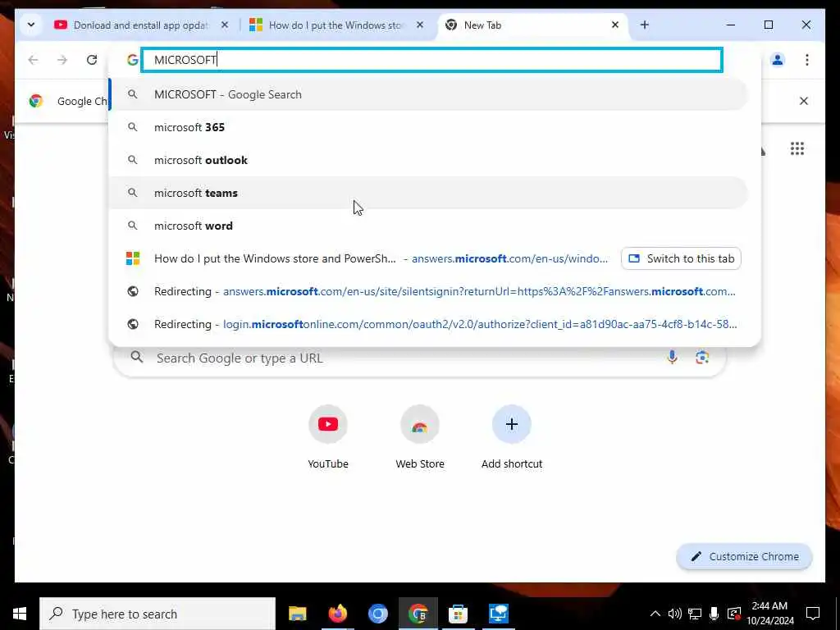Go forward with the forward arrow
Image resolution: width=840 pixels, height=630 pixels.
point(62,59)
